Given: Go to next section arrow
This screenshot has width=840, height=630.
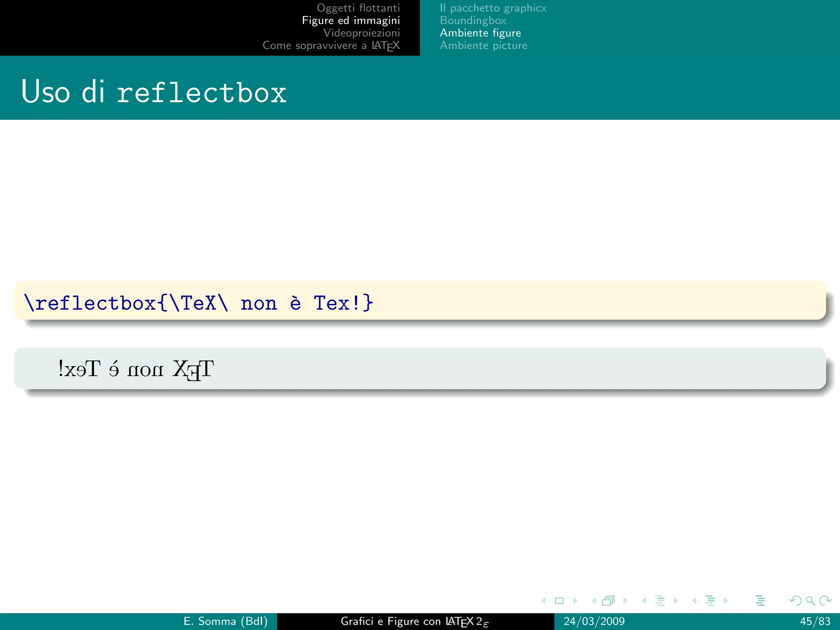Looking at the screenshot, I should [726, 601].
